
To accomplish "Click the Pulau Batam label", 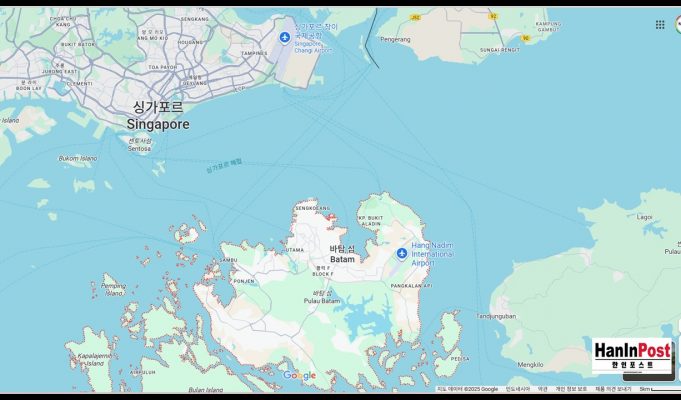I will [x=322, y=301].
